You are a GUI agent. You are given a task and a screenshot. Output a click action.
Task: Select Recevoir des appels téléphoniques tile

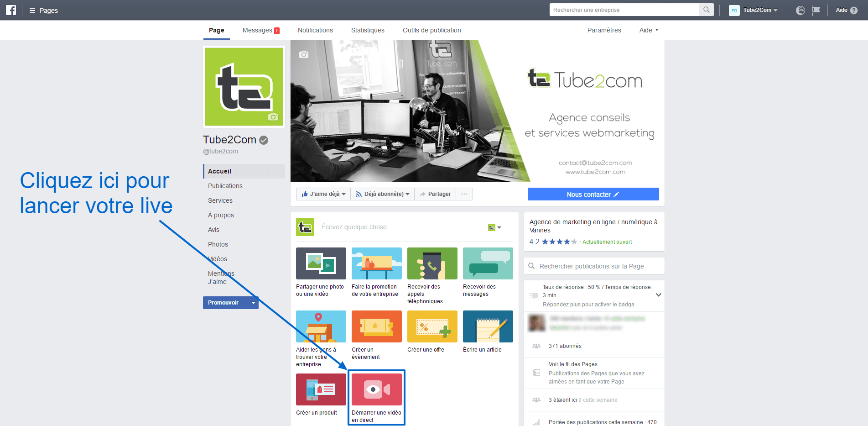click(432, 276)
